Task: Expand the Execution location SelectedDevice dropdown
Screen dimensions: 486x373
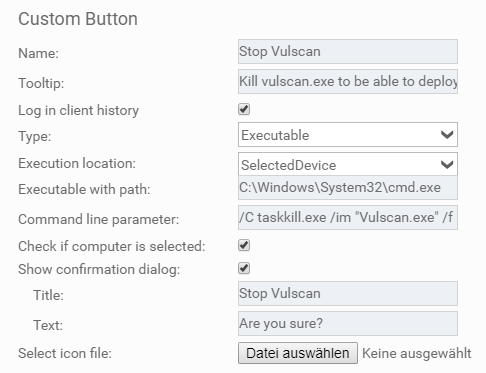Action: click(x=348, y=164)
